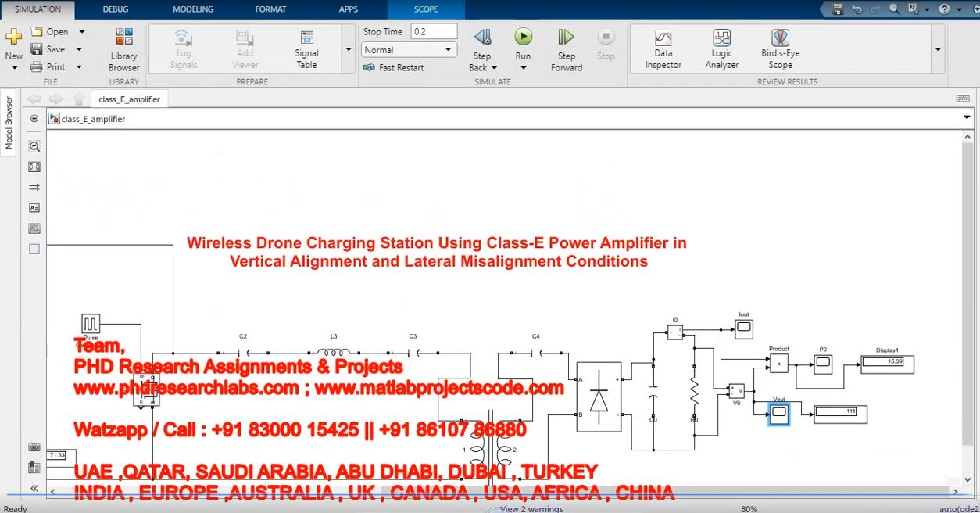The height and width of the screenshot is (513, 980).
Task: Switch to the MODELING tab
Action: click(192, 9)
